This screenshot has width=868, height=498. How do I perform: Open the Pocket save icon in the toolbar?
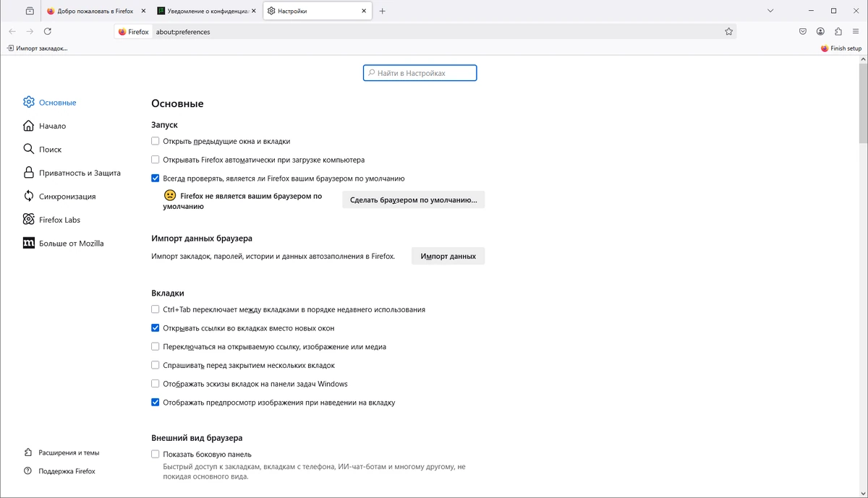803,31
